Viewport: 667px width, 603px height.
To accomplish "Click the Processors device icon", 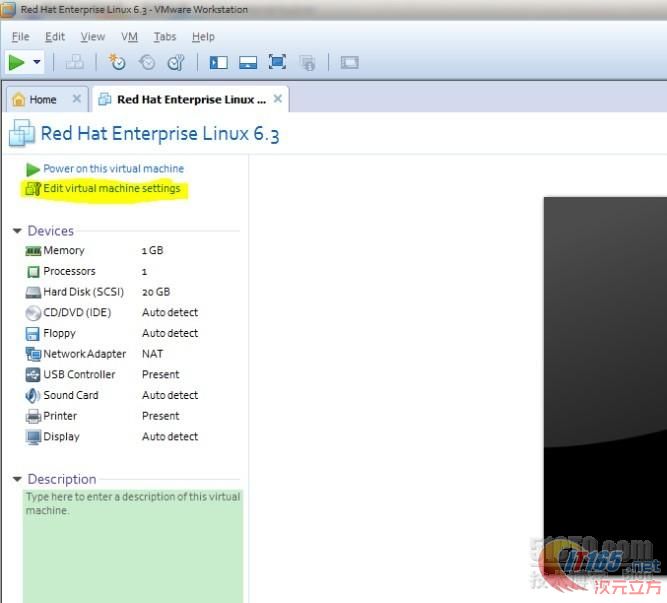I will [x=33, y=272].
